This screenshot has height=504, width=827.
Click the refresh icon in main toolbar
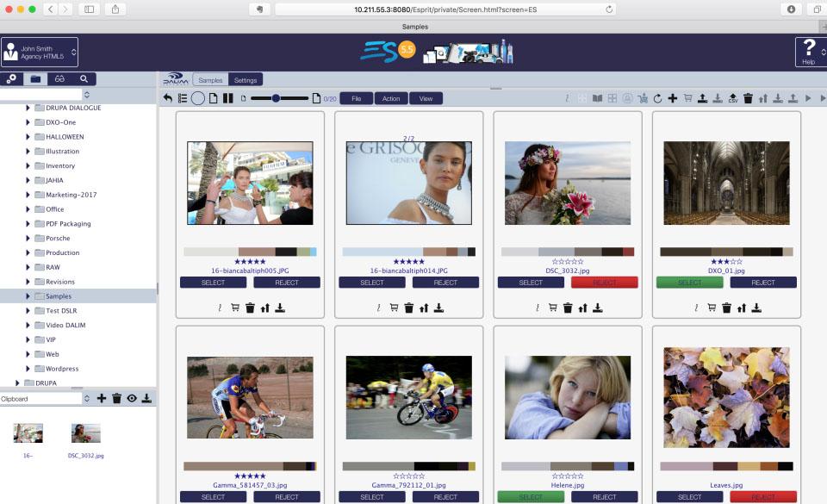(x=658, y=99)
